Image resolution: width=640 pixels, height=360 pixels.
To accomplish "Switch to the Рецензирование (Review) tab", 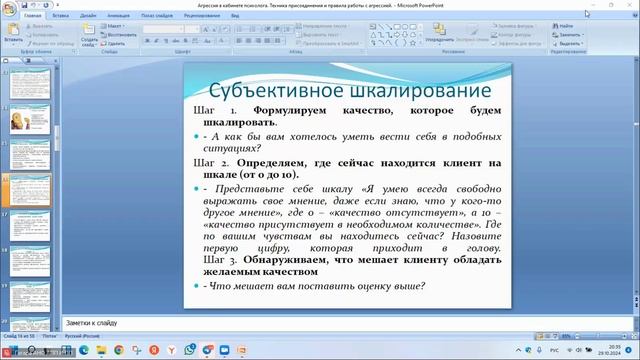I will (x=202, y=16).
